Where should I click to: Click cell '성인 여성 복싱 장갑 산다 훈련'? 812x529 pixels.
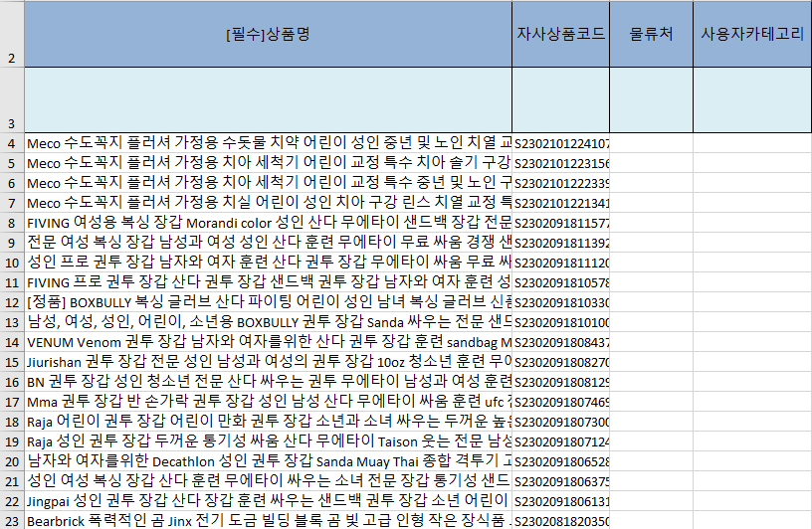pyautogui.click(x=269, y=481)
